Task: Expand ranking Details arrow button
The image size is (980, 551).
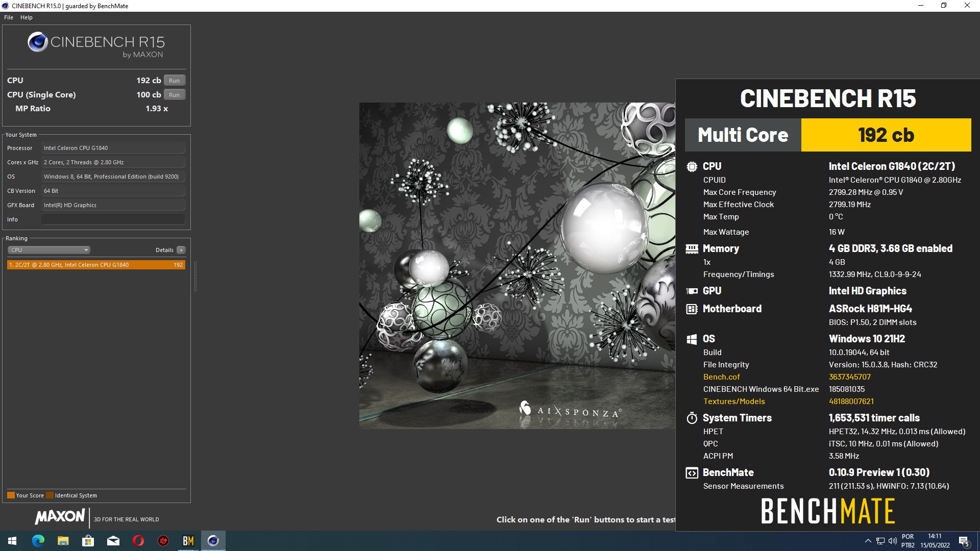Action: click(181, 250)
